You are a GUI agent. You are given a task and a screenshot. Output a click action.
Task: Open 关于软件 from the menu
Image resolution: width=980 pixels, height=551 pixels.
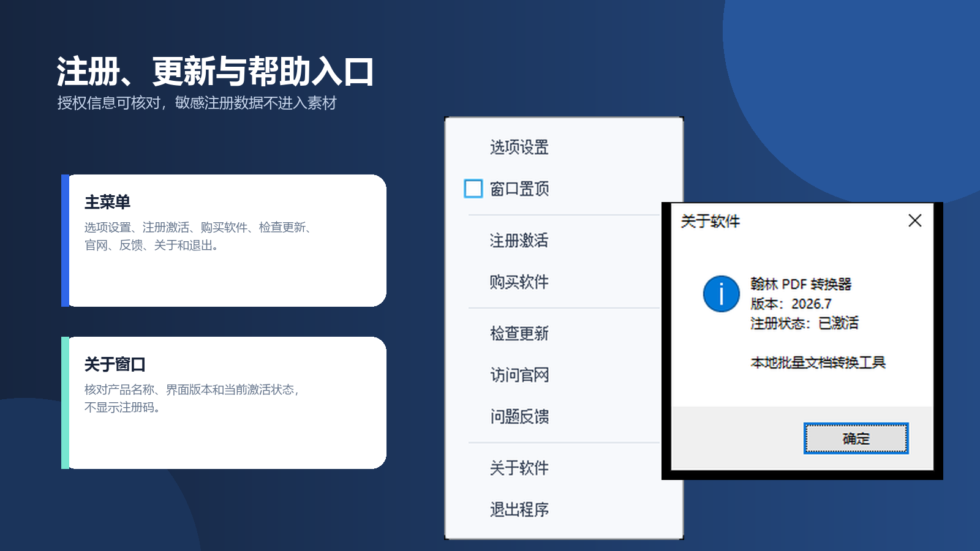tap(519, 468)
